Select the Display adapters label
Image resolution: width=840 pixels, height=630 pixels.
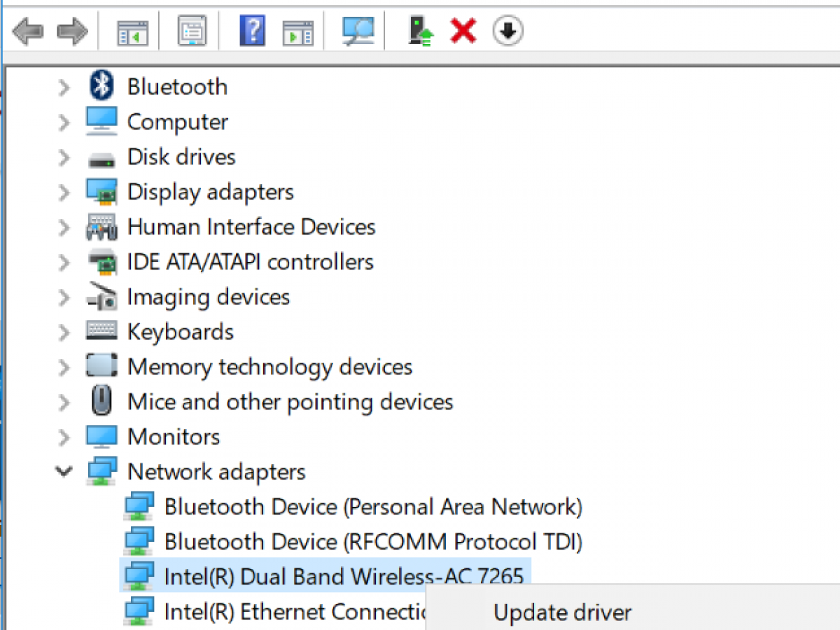pyautogui.click(x=211, y=192)
